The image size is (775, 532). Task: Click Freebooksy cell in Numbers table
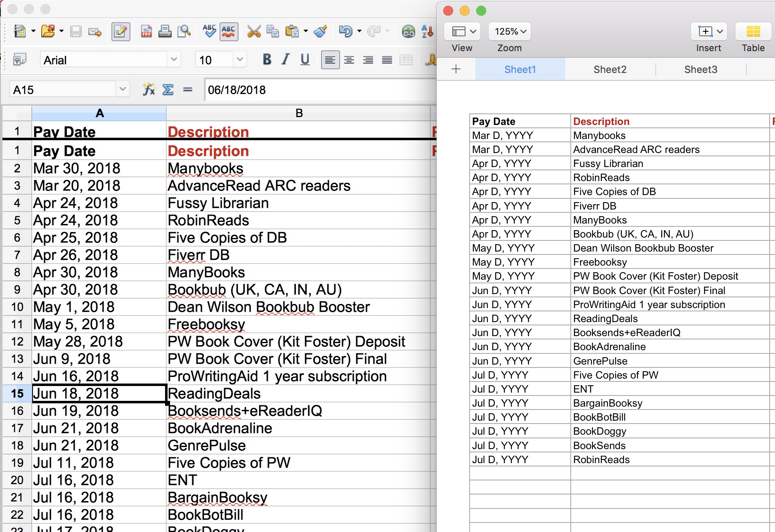(x=670, y=262)
